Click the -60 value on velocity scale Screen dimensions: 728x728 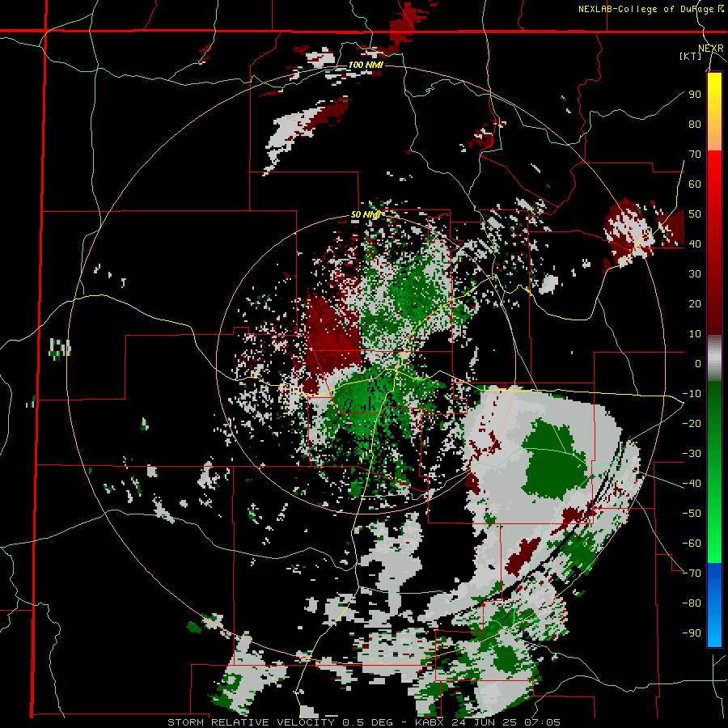[x=692, y=544]
